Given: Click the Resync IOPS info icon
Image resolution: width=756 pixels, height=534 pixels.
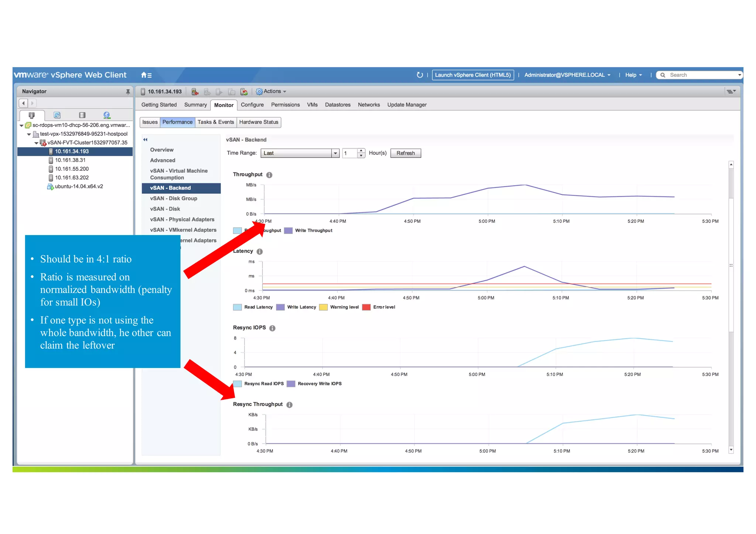Looking at the screenshot, I should tap(272, 328).
